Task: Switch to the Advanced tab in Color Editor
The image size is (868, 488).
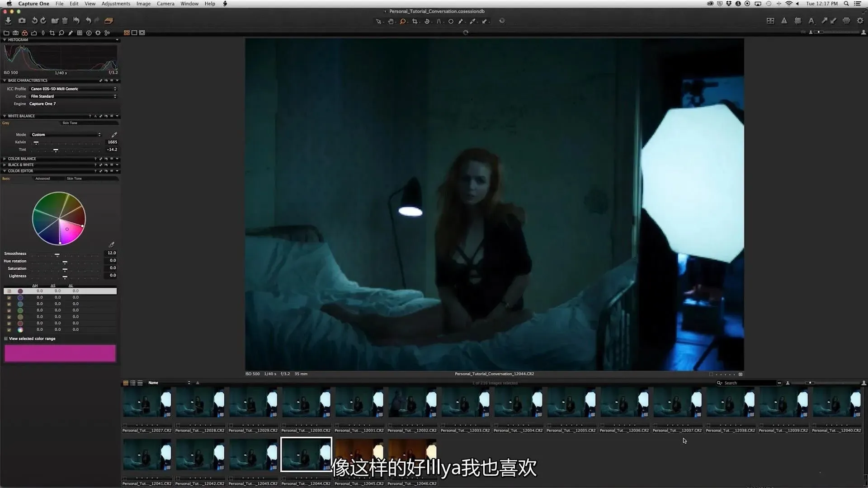Action: tap(42, 178)
